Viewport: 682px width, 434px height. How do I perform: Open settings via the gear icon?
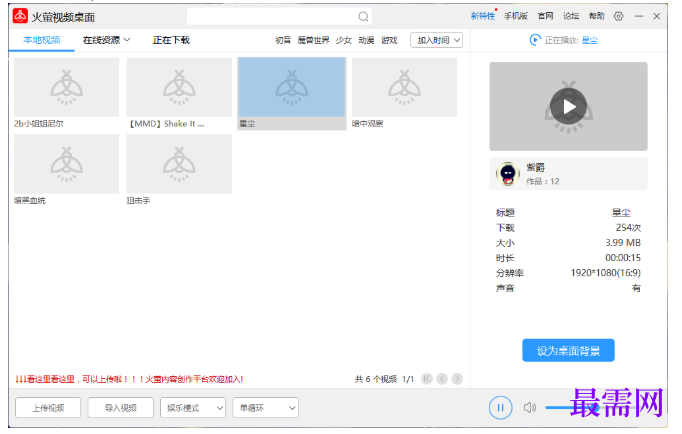618,16
